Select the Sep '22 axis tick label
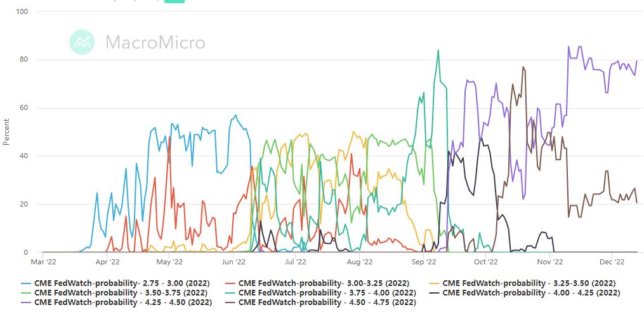Image resolution: width=644 pixels, height=319 pixels. click(x=424, y=261)
